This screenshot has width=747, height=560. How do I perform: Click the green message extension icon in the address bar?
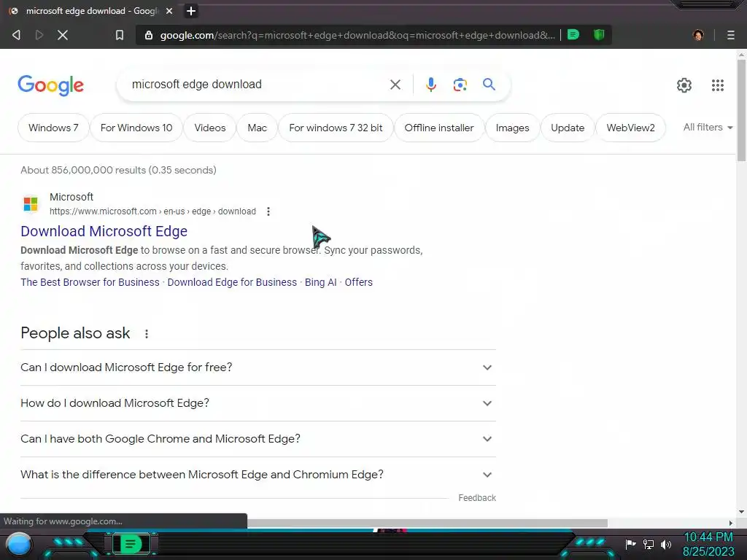click(573, 35)
